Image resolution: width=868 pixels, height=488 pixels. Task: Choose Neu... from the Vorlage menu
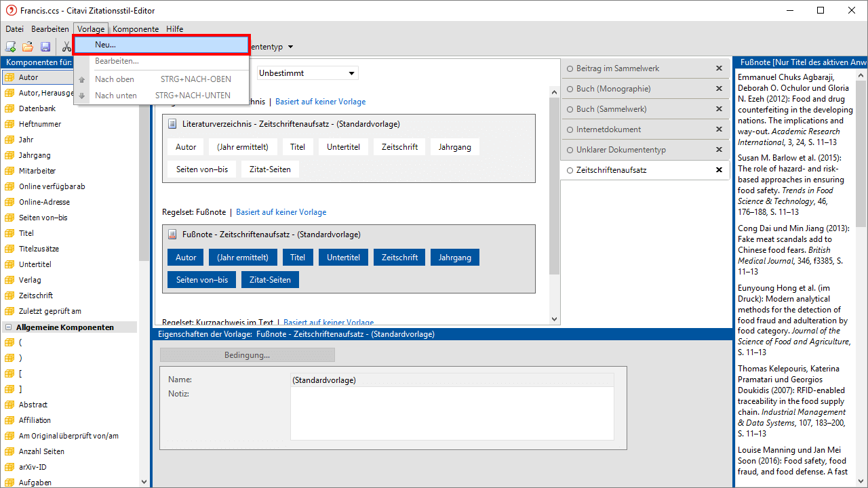point(161,45)
